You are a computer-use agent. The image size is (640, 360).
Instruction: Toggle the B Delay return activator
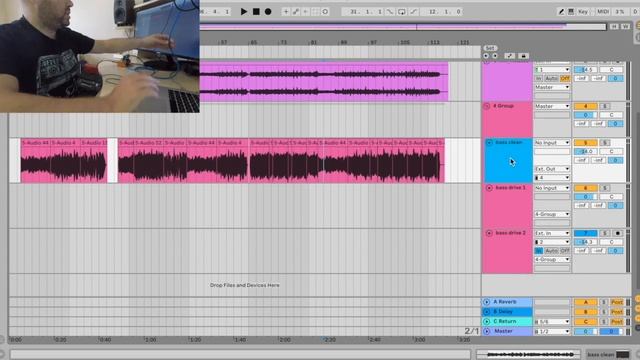(586, 312)
